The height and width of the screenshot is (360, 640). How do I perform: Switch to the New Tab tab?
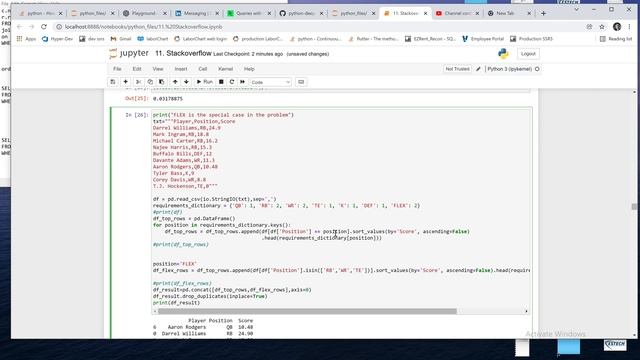(510, 13)
